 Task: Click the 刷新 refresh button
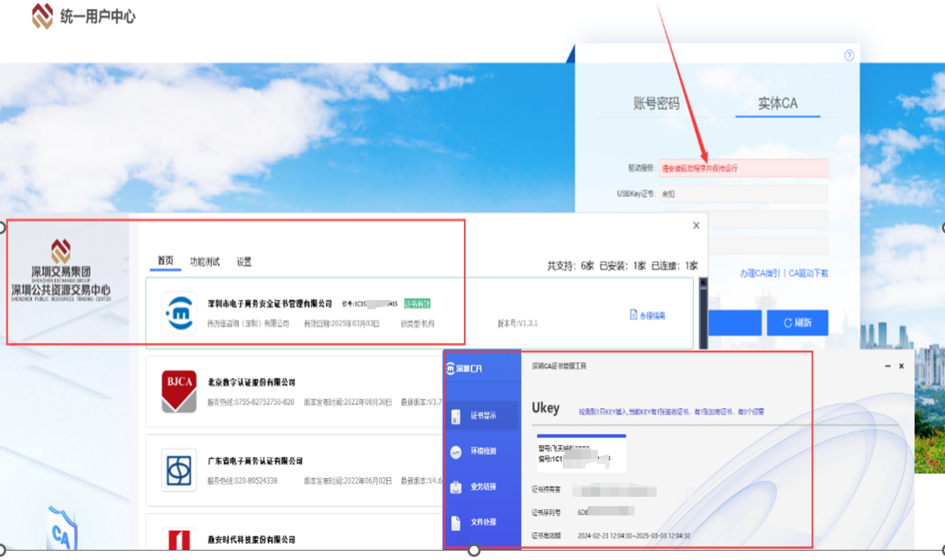797,323
